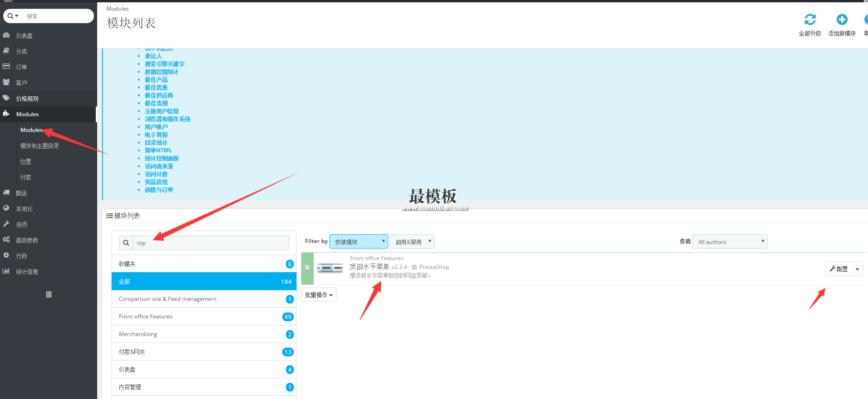Select 模块和主题目录 in the sidebar submenu
The image size is (868, 399).
[40, 146]
